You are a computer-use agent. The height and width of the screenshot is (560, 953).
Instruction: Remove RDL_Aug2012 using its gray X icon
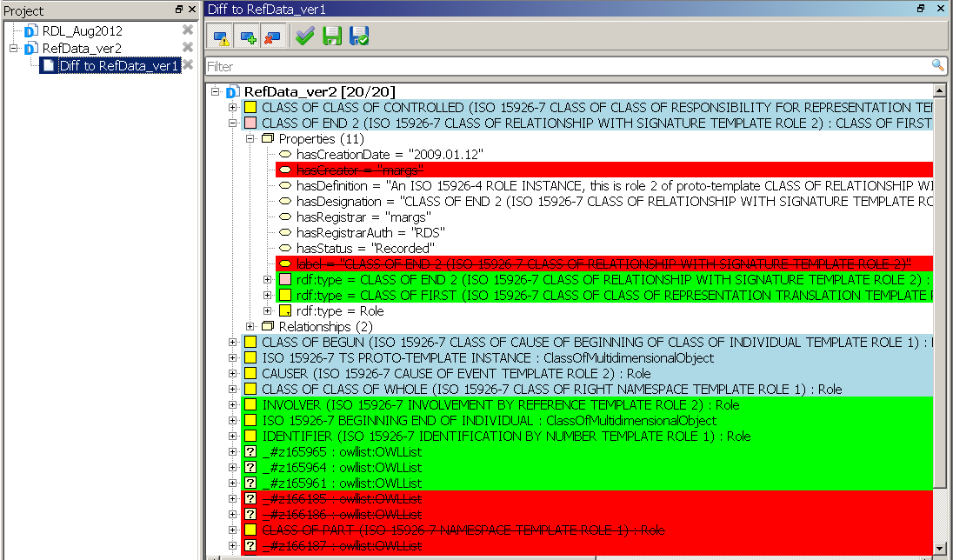pyautogui.click(x=188, y=30)
